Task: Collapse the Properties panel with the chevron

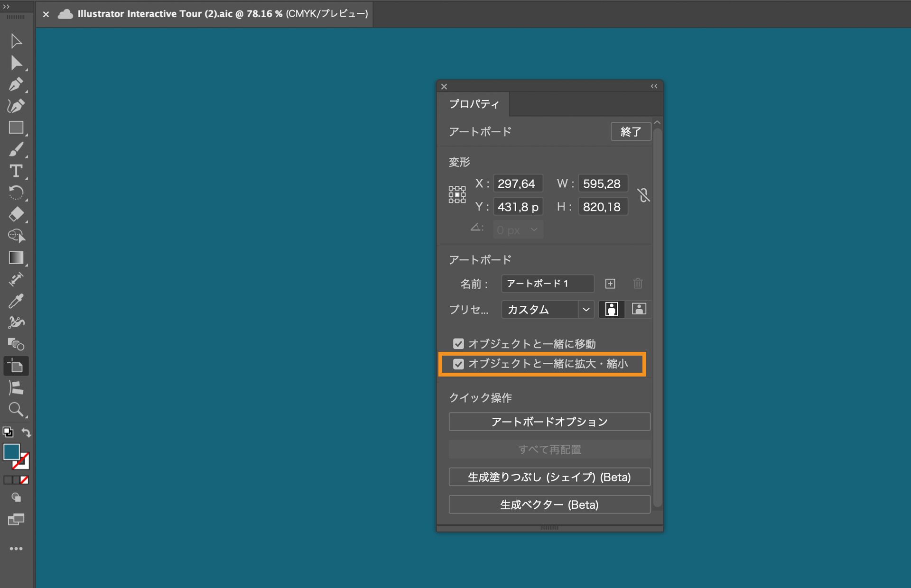Action: (653, 86)
